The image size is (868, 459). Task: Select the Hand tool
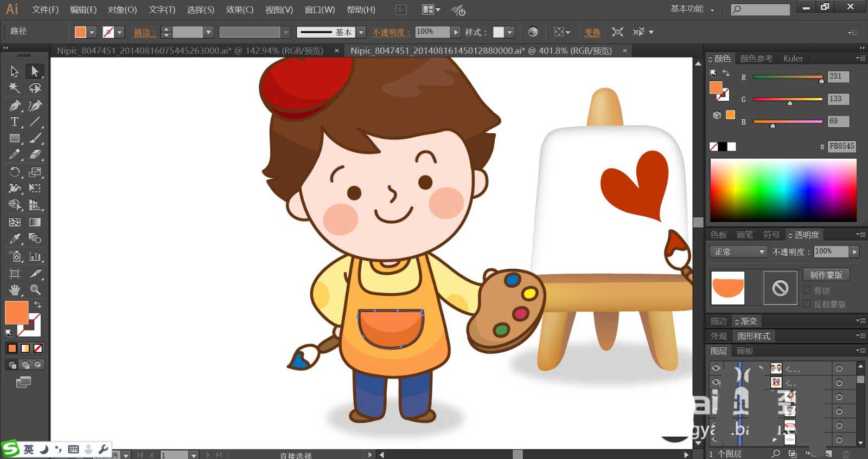click(x=15, y=290)
